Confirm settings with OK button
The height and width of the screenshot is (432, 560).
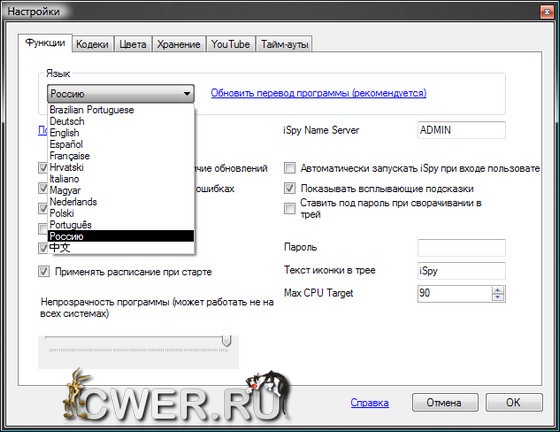514,403
